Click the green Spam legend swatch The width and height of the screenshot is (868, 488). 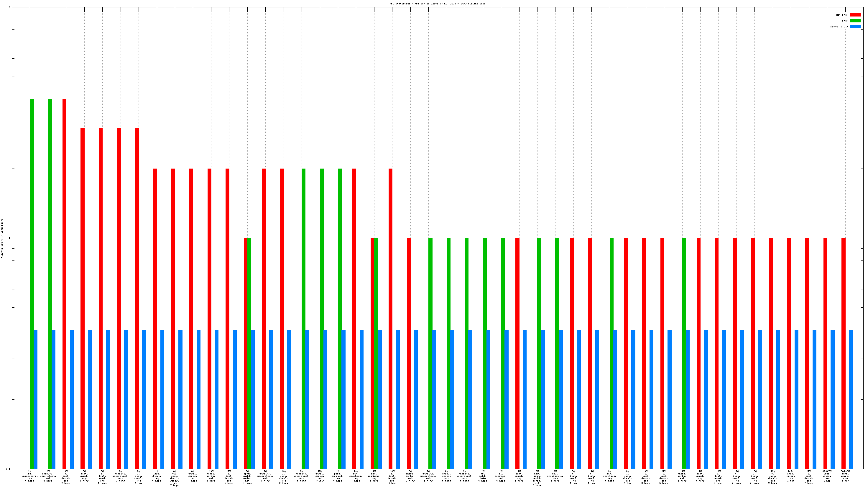pyautogui.click(x=855, y=21)
